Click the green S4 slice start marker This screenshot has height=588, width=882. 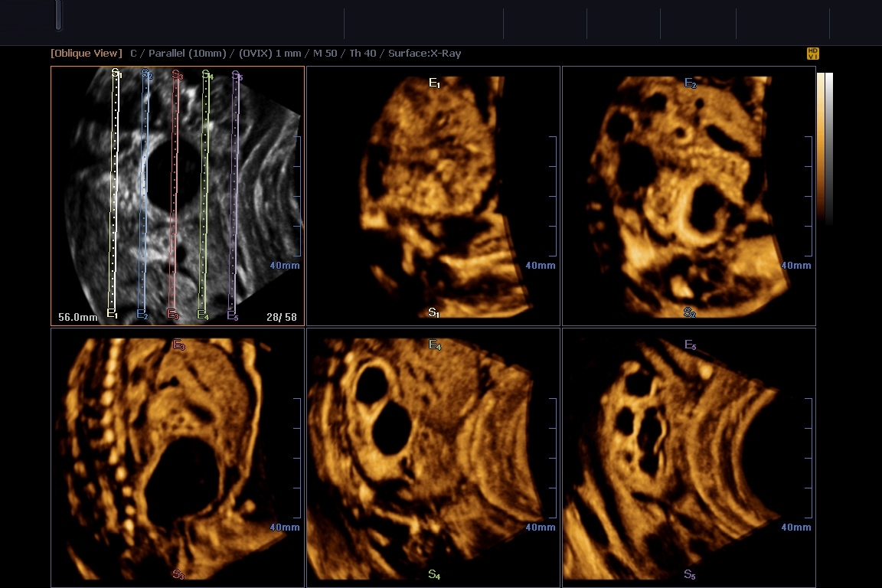tap(207, 75)
